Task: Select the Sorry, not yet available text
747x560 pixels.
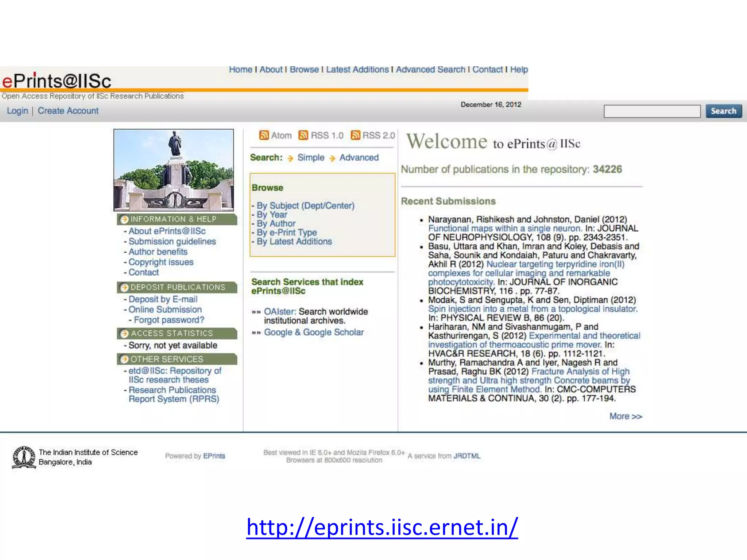Action: [173, 346]
